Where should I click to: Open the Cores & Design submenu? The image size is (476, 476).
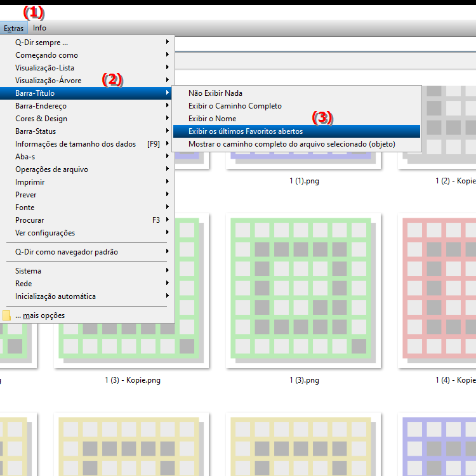(x=87, y=119)
